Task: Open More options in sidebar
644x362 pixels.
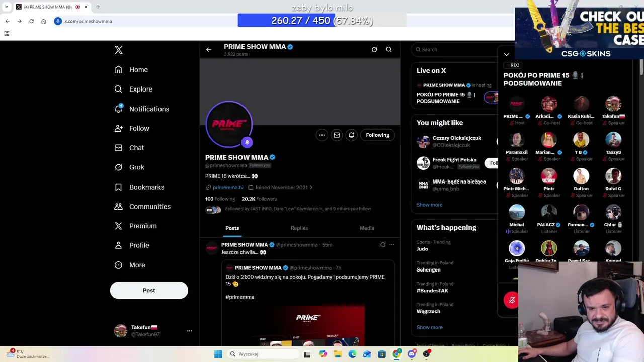Action: (x=130, y=265)
